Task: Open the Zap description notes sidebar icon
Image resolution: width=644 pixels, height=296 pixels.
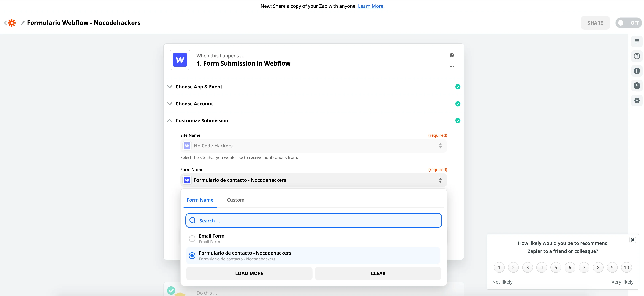Action: [636, 41]
